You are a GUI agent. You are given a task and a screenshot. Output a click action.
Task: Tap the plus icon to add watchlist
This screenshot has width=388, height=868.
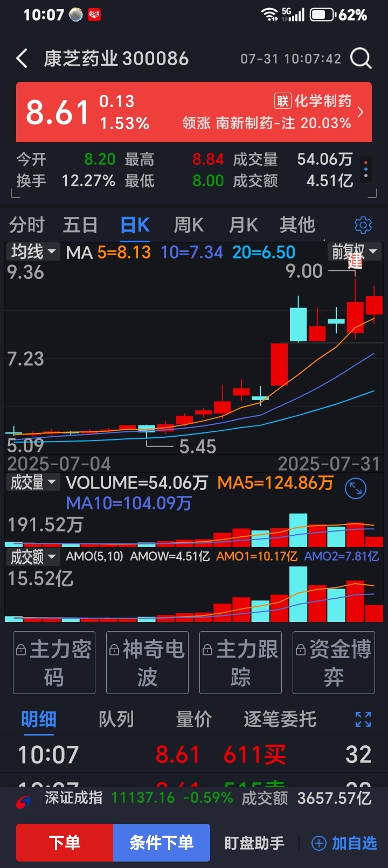319,843
